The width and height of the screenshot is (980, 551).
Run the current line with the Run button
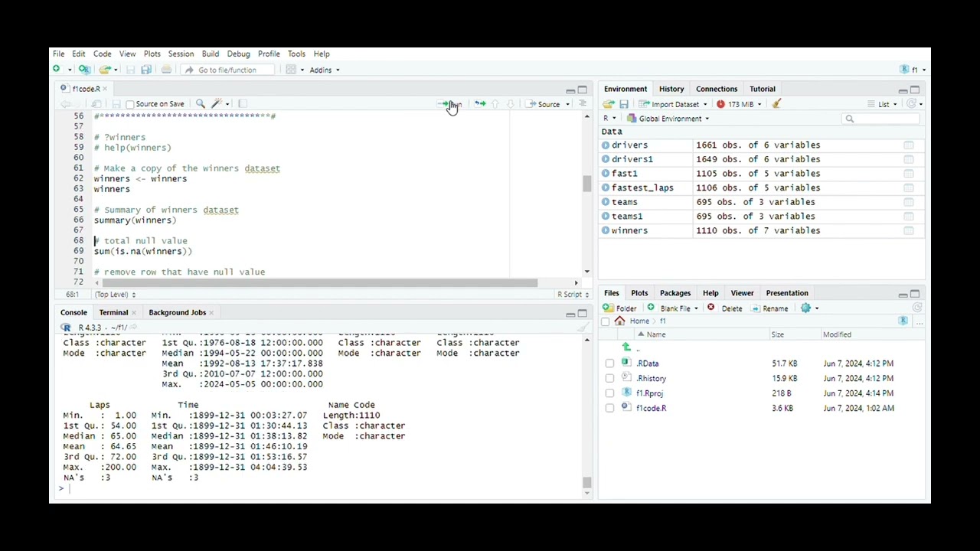pos(449,104)
